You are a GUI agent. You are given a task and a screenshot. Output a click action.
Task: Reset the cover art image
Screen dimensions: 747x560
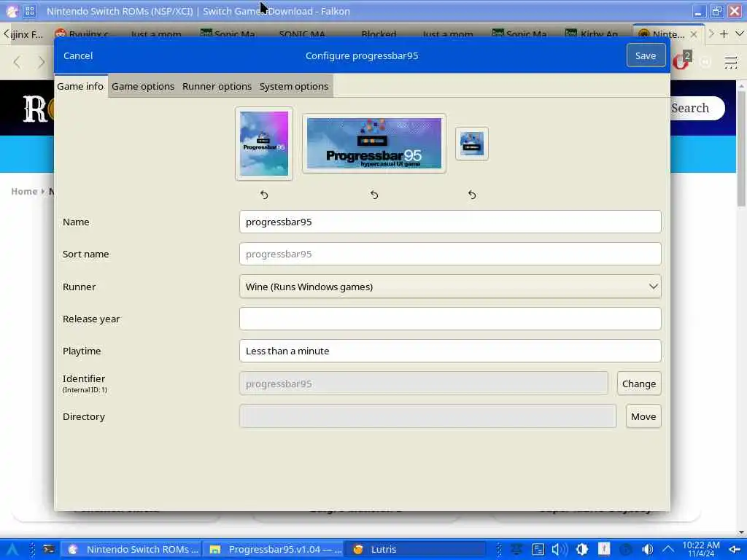(264, 195)
